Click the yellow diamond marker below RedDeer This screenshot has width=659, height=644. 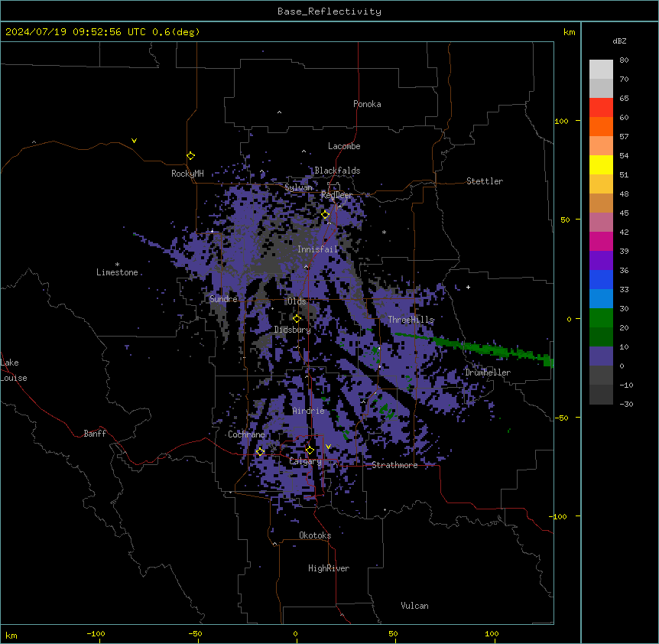[325, 215]
